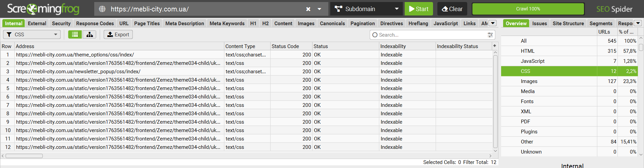
Task: Switch to tree view icon
Action: (x=90, y=35)
